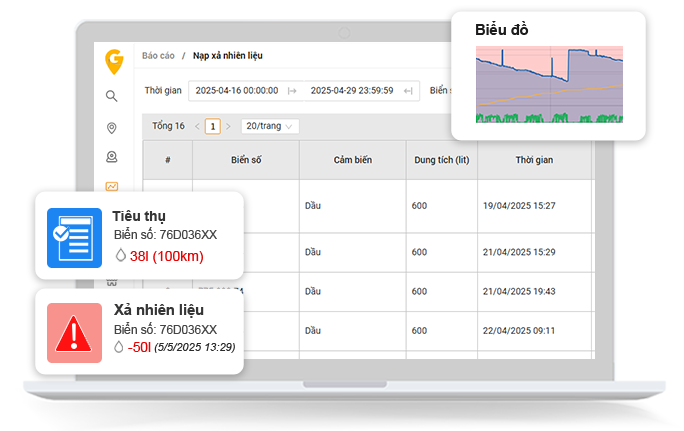Select page number 1 in pagination
The height and width of the screenshot is (431, 684).
(x=212, y=126)
